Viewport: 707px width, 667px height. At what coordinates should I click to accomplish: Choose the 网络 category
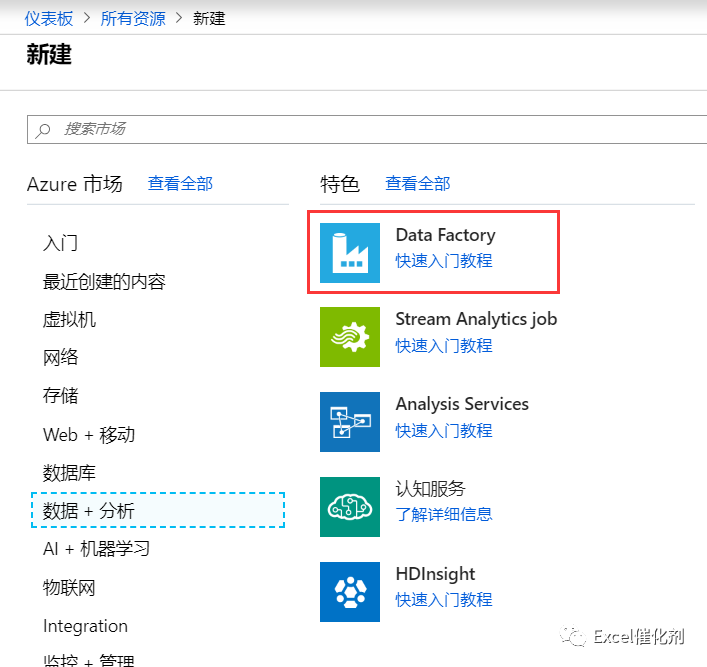60,357
